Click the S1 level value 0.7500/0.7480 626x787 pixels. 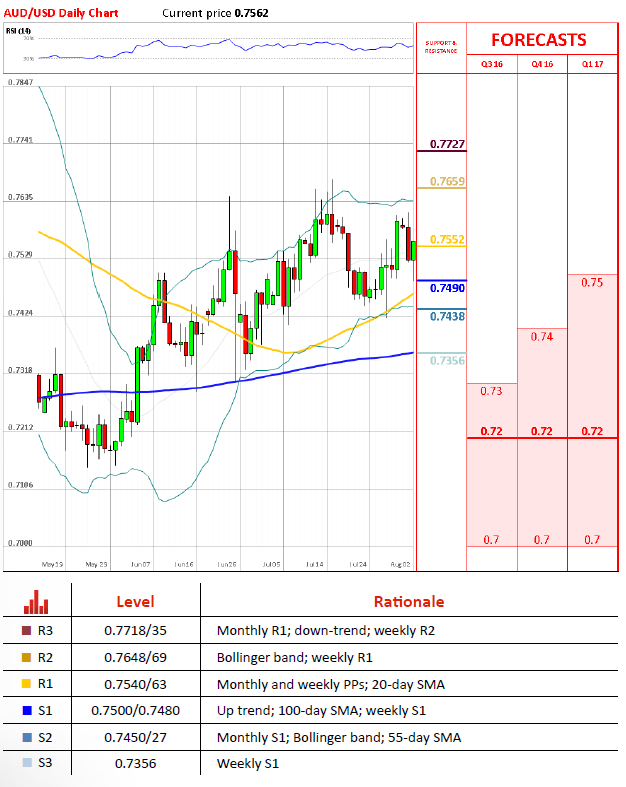(136, 711)
